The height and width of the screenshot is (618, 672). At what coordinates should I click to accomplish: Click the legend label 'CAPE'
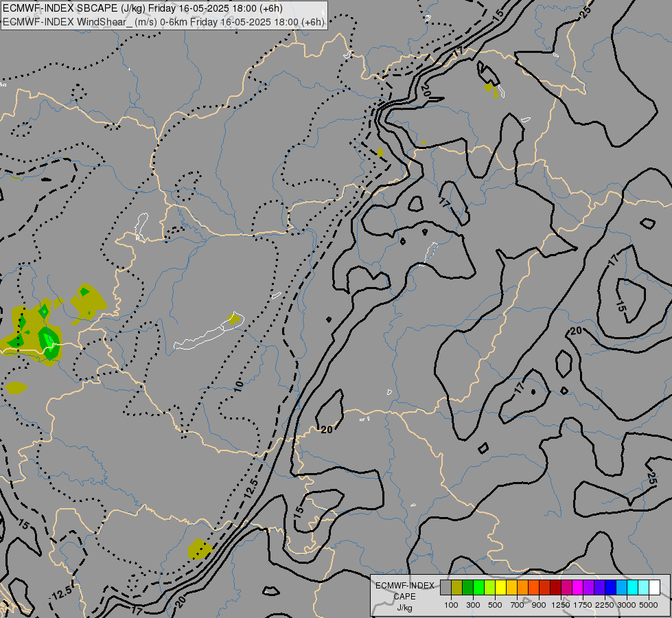[x=404, y=597]
